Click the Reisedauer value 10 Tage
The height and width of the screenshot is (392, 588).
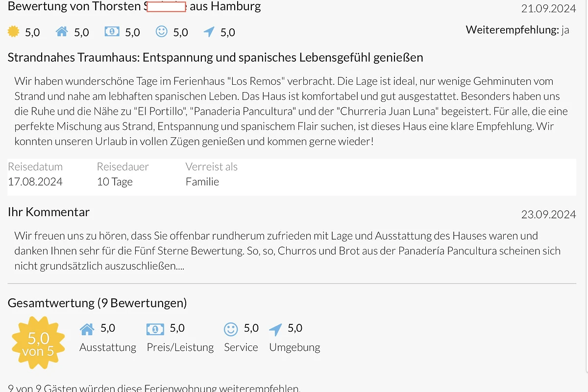(115, 182)
